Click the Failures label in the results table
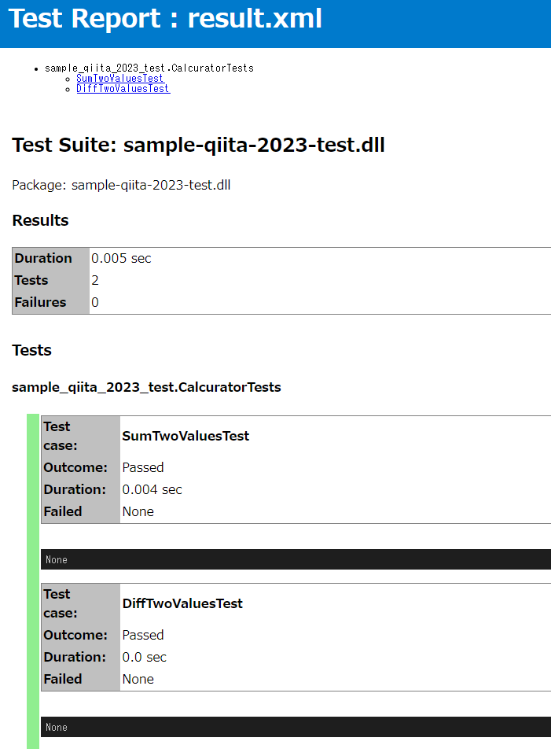Image resolution: width=551 pixels, height=756 pixels. 40,303
